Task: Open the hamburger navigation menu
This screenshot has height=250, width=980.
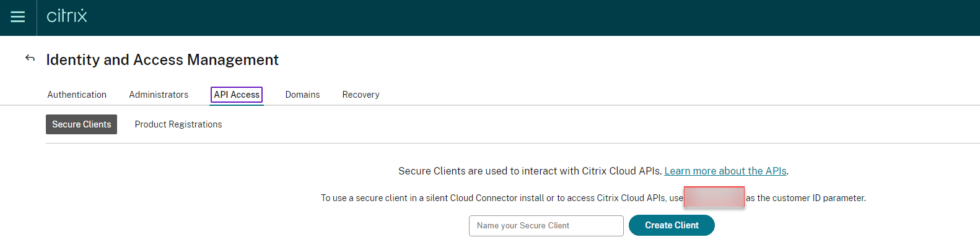Action: pos(18,17)
